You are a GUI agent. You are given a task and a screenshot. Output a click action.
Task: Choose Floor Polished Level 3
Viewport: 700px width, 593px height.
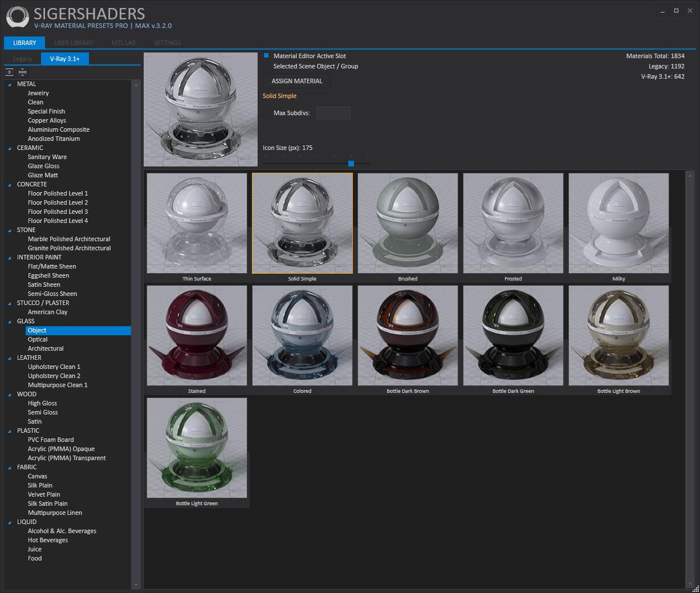pos(58,212)
